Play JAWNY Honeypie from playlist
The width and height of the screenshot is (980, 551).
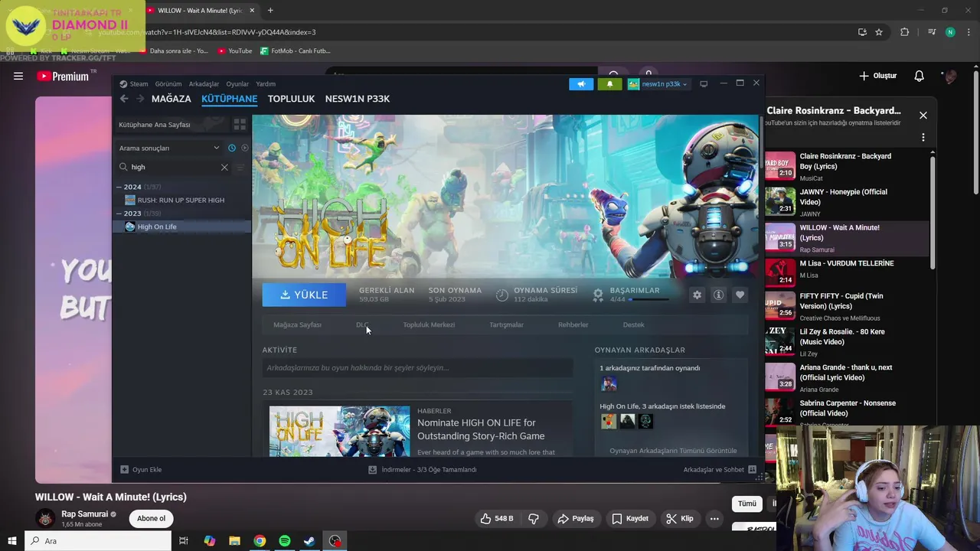(x=846, y=202)
